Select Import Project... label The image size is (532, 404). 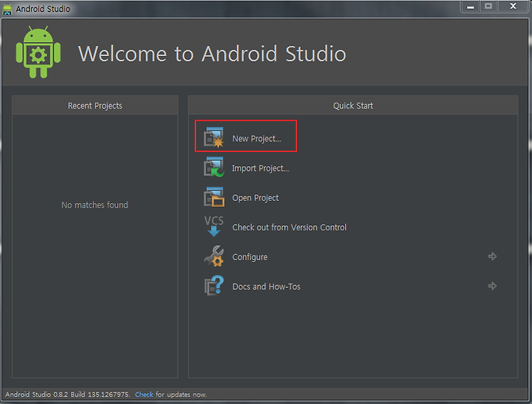pyautogui.click(x=260, y=168)
